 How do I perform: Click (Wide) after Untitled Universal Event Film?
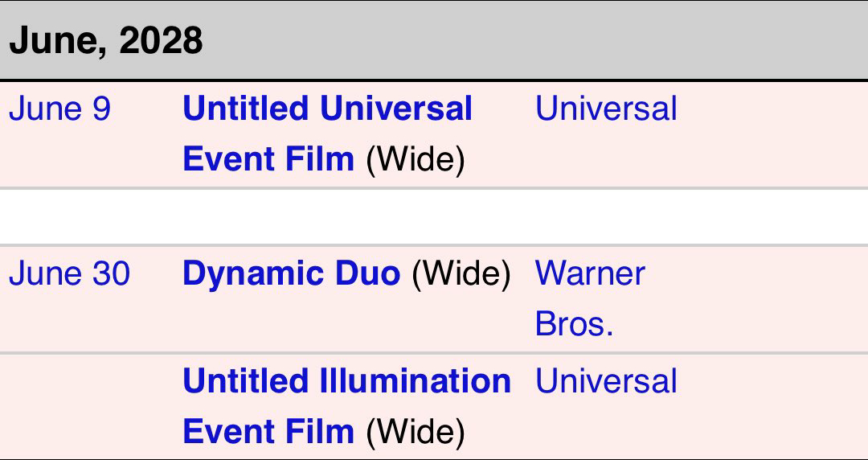(416, 159)
